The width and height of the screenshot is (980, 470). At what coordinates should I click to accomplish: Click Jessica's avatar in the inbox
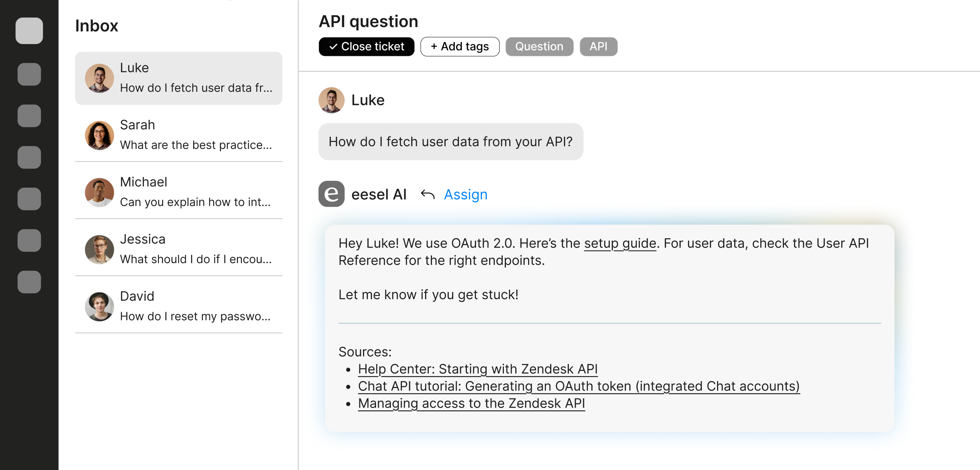[99, 249]
